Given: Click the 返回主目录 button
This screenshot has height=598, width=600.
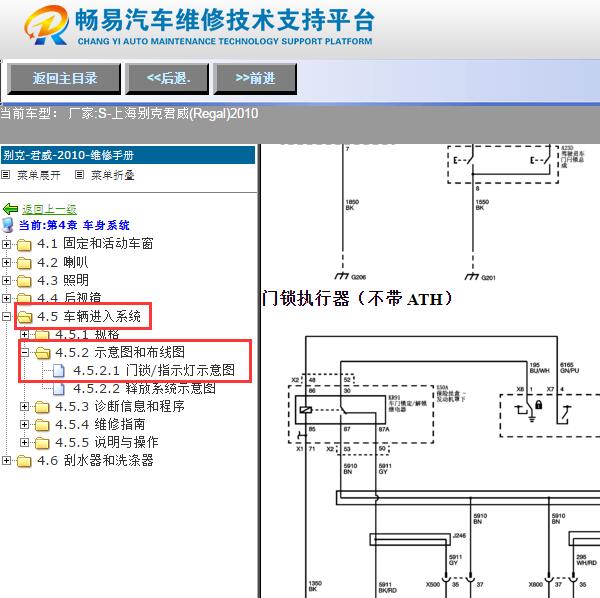Looking at the screenshot, I should coord(64,79).
